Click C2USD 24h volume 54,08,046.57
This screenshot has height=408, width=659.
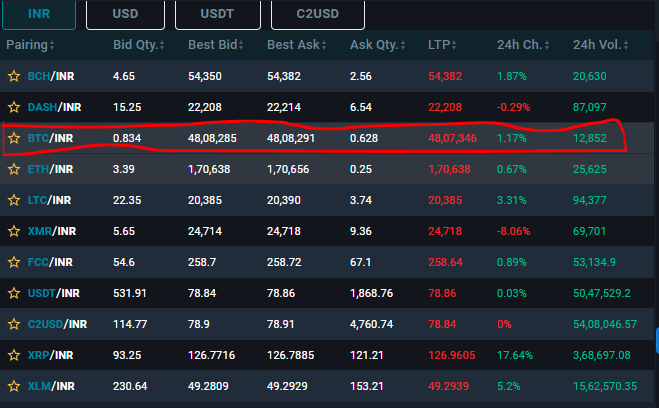[605, 324]
